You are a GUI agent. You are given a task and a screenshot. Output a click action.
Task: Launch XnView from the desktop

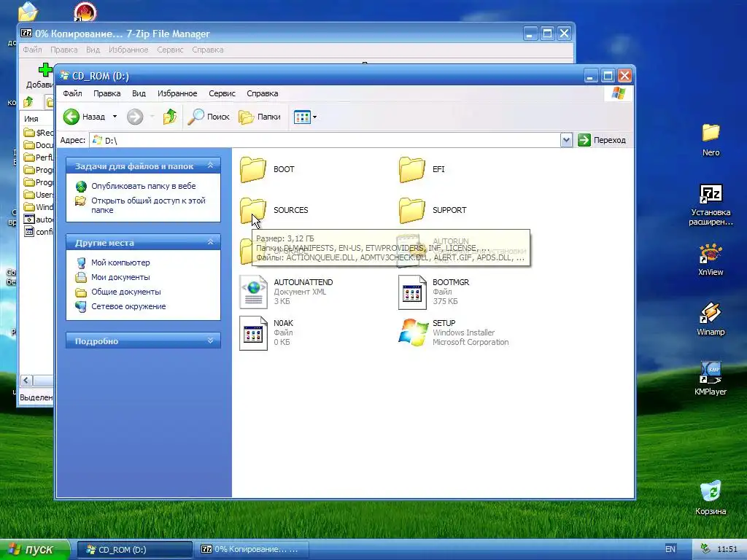coord(711,260)
